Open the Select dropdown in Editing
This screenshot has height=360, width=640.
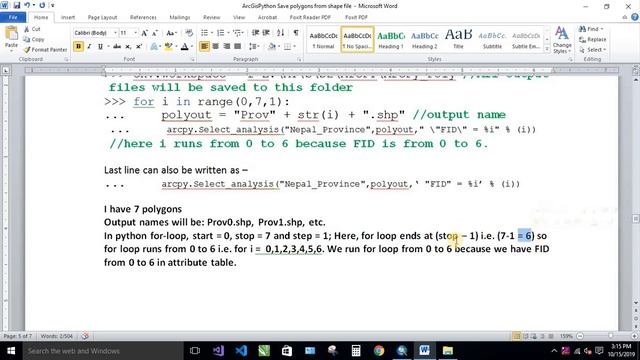593,50
